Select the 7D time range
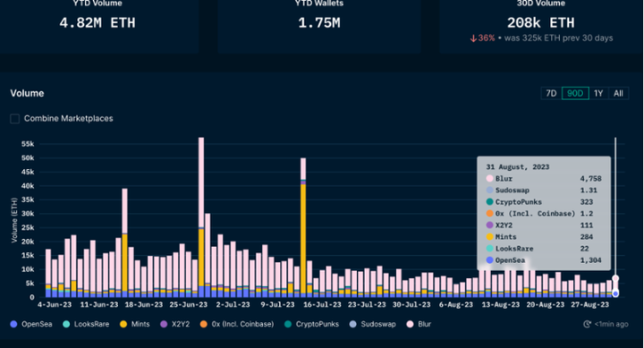 click(x=551, y=93)
